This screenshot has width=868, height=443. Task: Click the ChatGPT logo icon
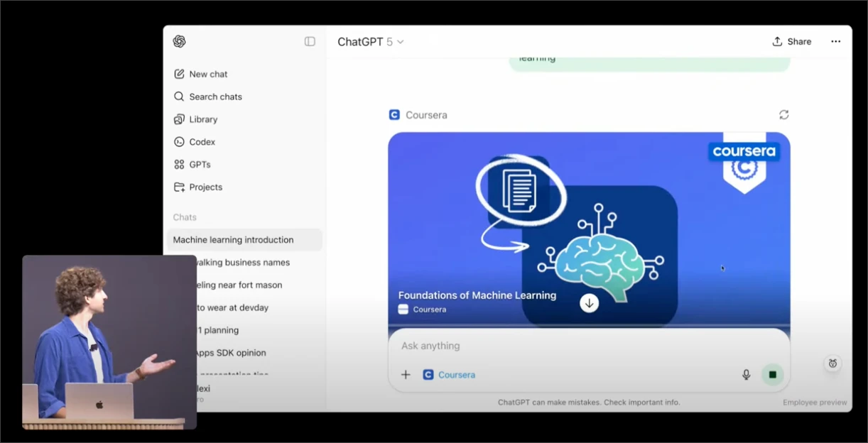[179, 41]
